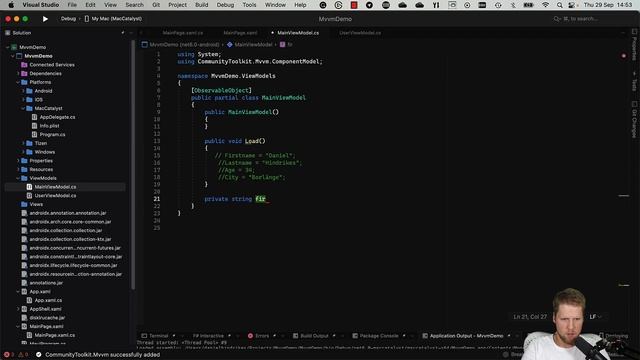
Task: Select the MainViewModel.cs editor tab
Action: click(x=298, y=33)
